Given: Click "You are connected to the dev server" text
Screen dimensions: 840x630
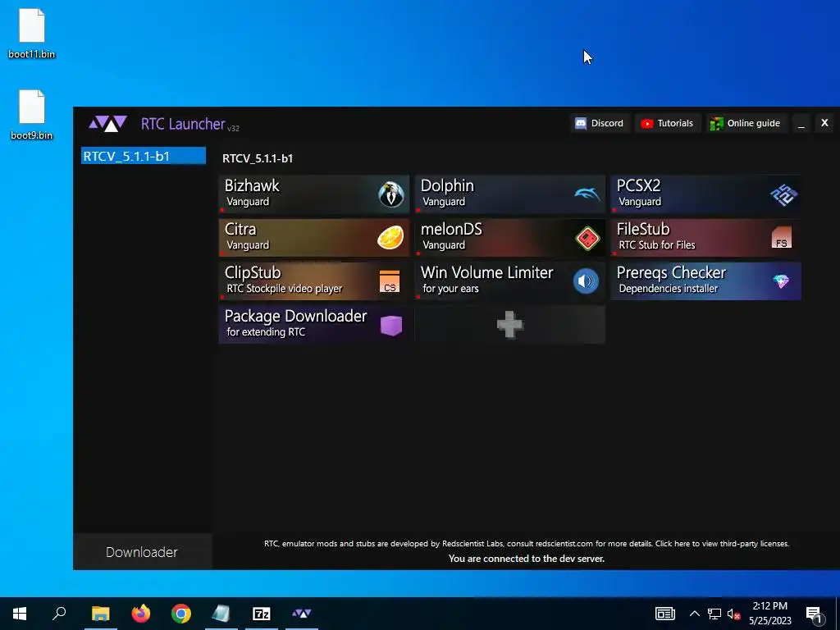Looking at the screenshot, I should (x=527, y=558).
